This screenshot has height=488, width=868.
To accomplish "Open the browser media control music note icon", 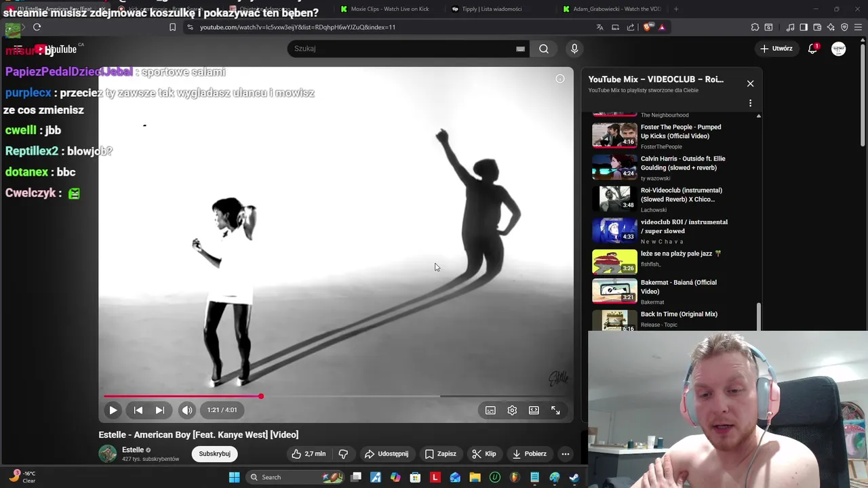I will 790,27.
